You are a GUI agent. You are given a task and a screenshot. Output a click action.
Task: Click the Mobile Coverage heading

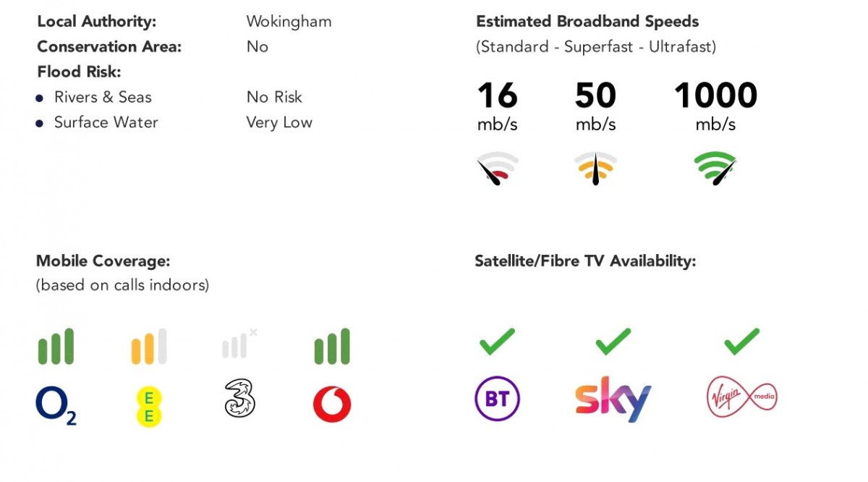pyautogui.click(x=103, y=261)
